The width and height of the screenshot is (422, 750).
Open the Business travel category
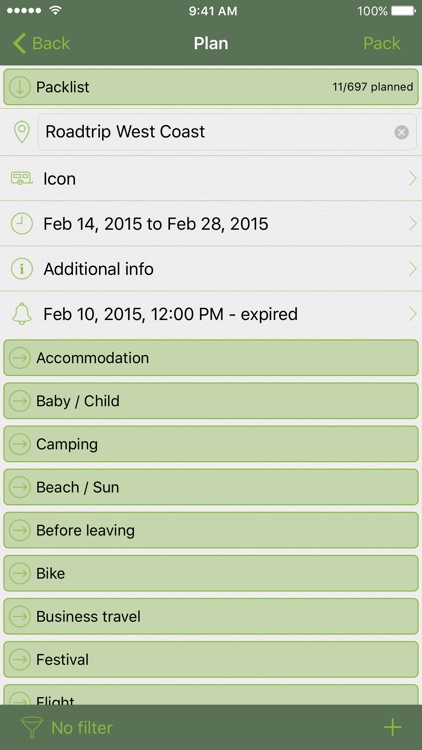coord(211,616)
